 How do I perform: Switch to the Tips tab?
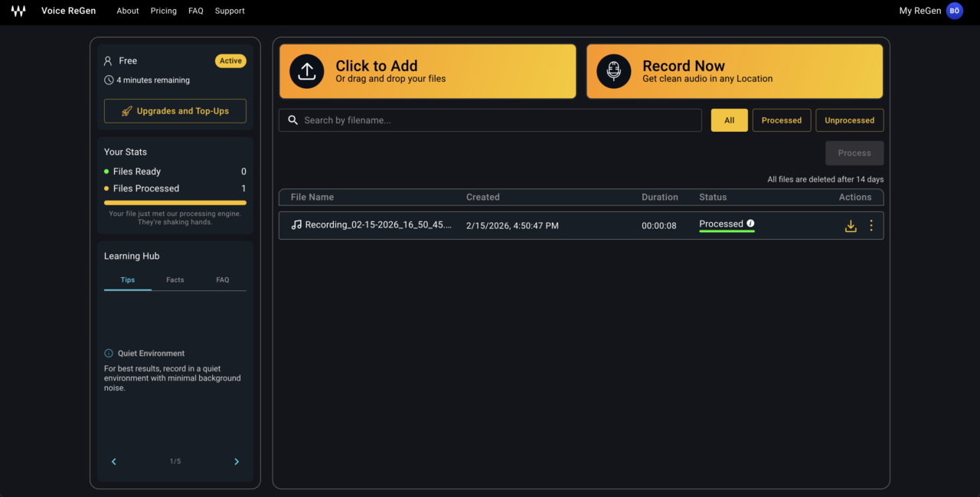tap(128, 280)
